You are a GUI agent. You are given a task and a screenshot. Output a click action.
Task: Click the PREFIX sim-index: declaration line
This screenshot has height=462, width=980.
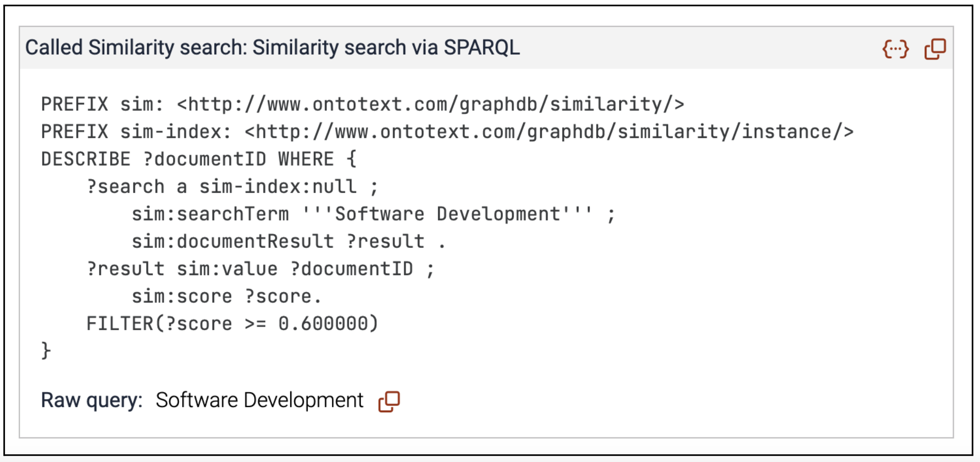tap(447, 132)
